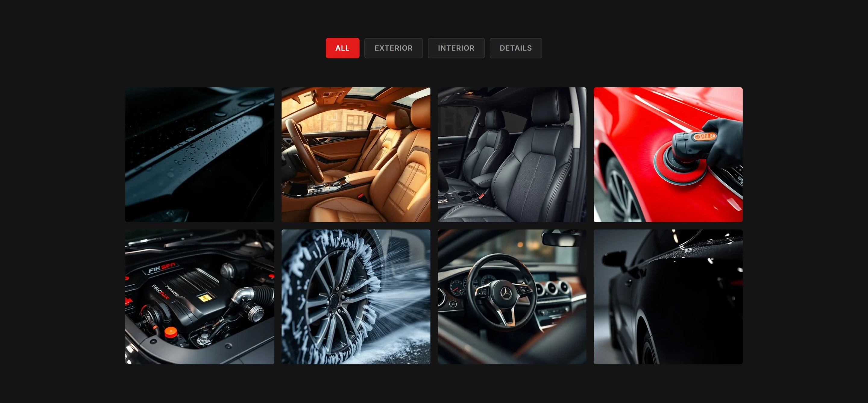The height and width of the screenshot is (403, 868).
Task: Show only INTERIOR photos
Action: tap(456, 48)
